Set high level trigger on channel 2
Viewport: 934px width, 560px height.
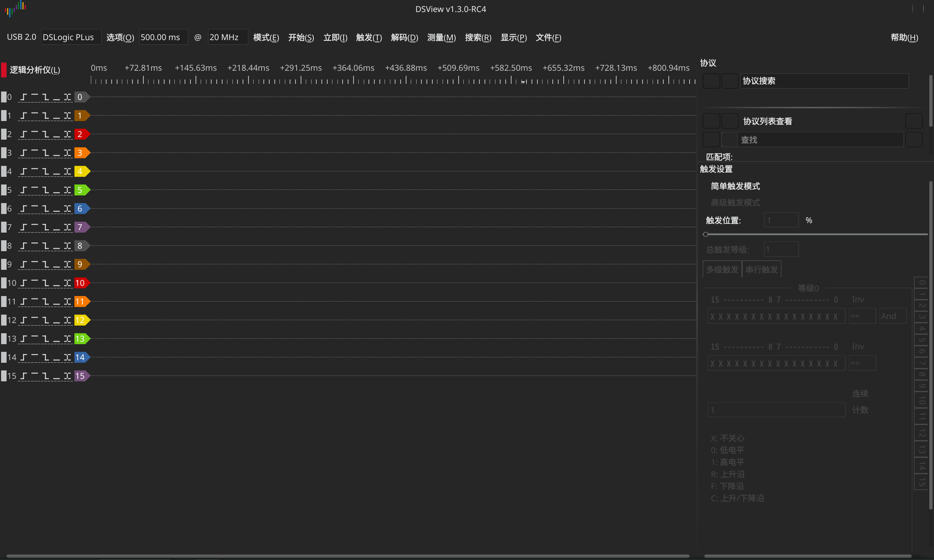point(34,134)
